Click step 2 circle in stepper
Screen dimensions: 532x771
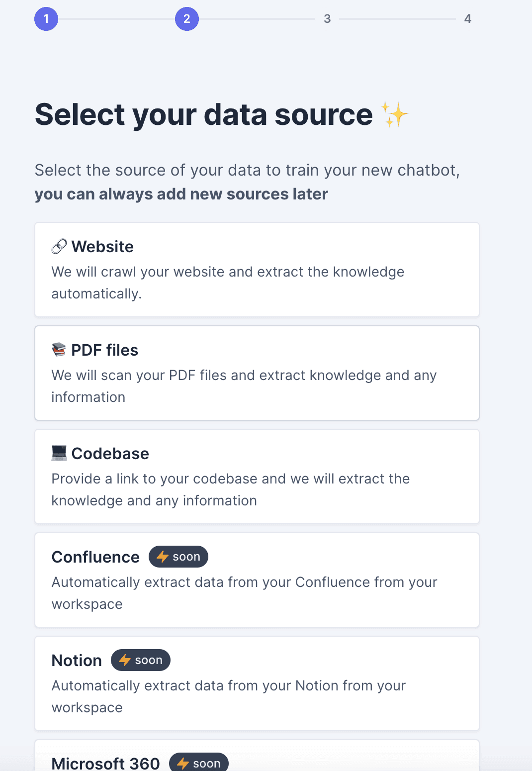point(187,19)
